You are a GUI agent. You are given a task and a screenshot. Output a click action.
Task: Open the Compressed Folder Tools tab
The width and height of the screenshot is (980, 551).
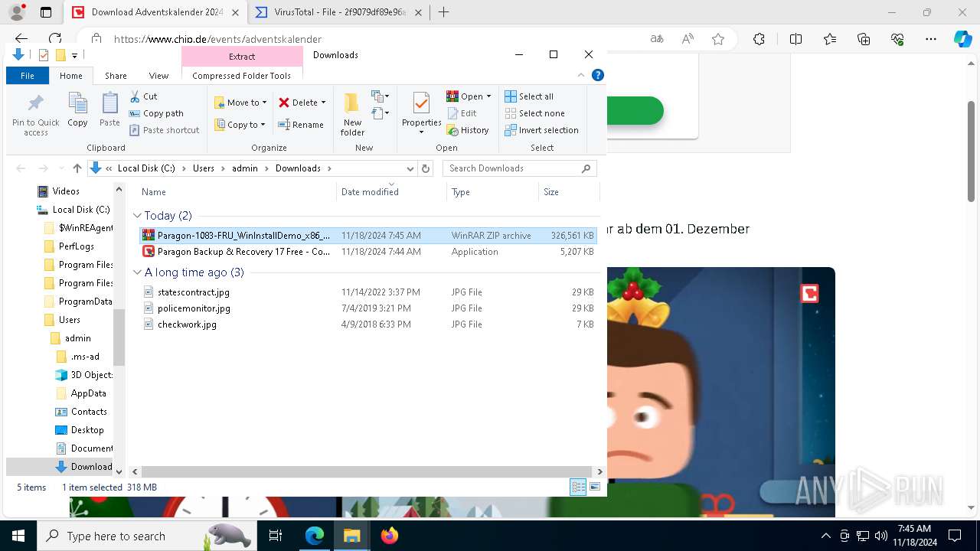pos(242,76)
